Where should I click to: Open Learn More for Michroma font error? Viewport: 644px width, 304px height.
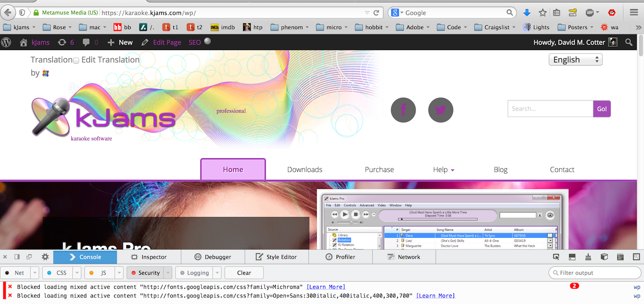point(326,287)
